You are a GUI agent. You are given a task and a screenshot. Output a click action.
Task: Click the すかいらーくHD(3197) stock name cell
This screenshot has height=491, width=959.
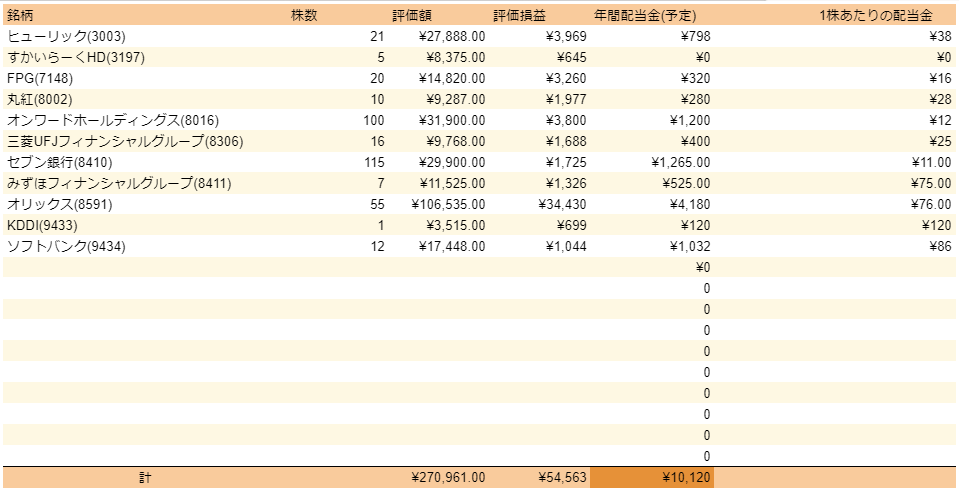[x=76, y=57]
